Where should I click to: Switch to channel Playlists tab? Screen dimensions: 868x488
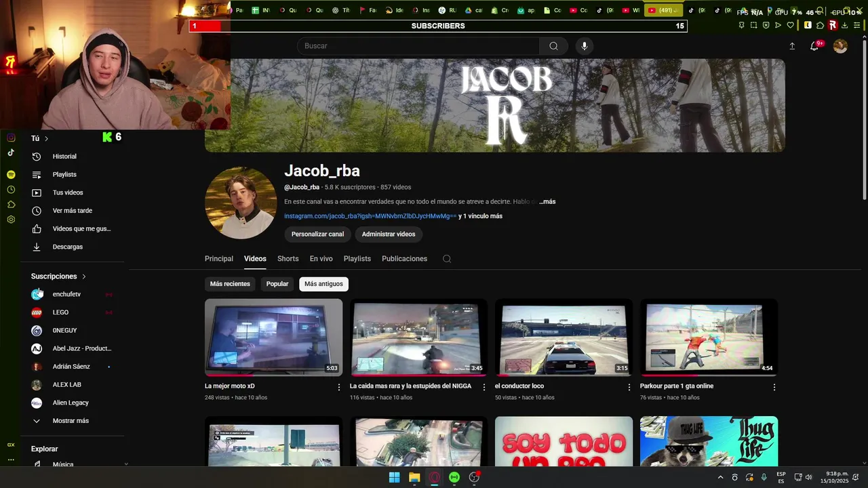[x=357, y=259]
